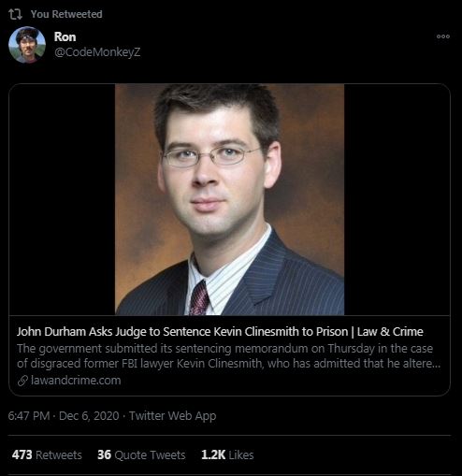Image resolution: width=462 pixels, height=476 pixels.
Task: Open Ron's display name link
Action: point(65,36)
